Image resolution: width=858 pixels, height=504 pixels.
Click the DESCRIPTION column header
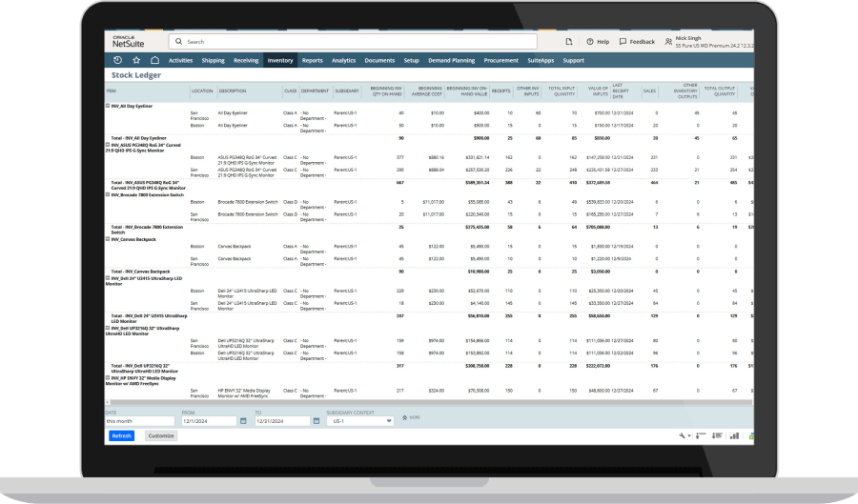(x=233, y=91)
